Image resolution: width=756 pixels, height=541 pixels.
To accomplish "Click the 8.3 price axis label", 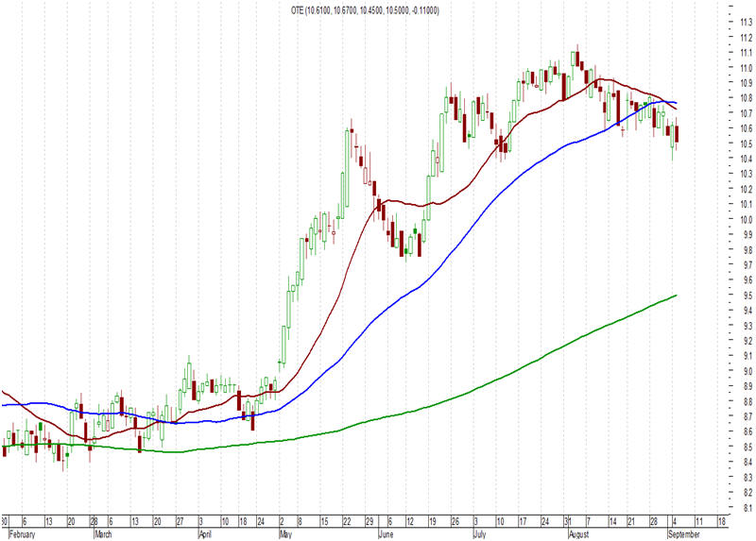I will click(x=747, y=477).
